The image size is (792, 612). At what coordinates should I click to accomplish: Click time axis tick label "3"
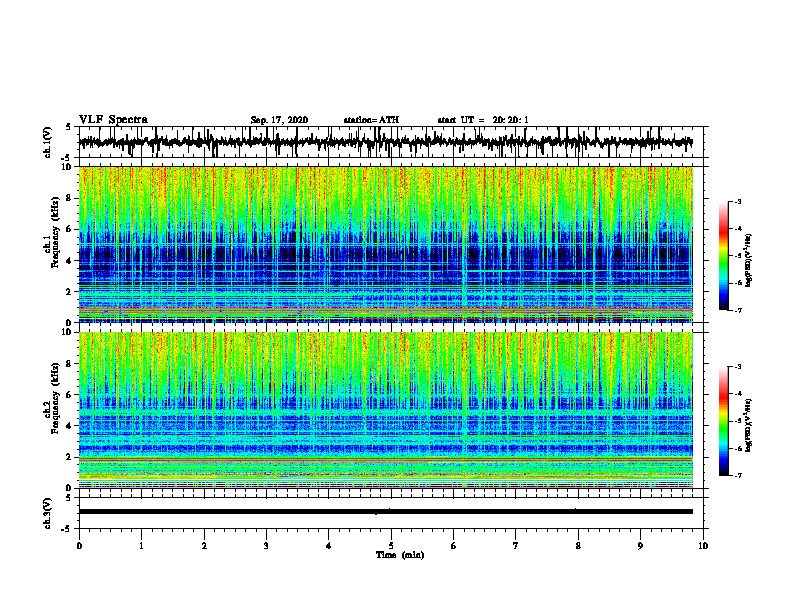pos(266,546)
